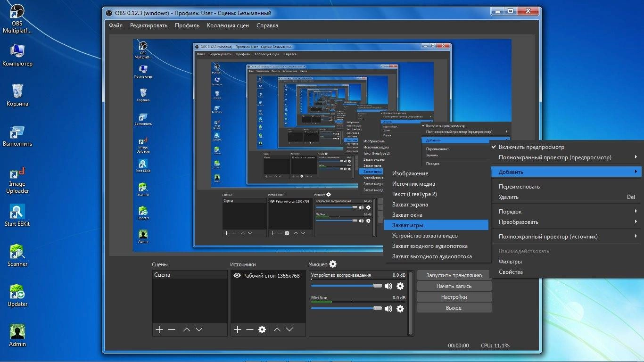
Task: Select Удалить in the context menu
Action: 566,197
